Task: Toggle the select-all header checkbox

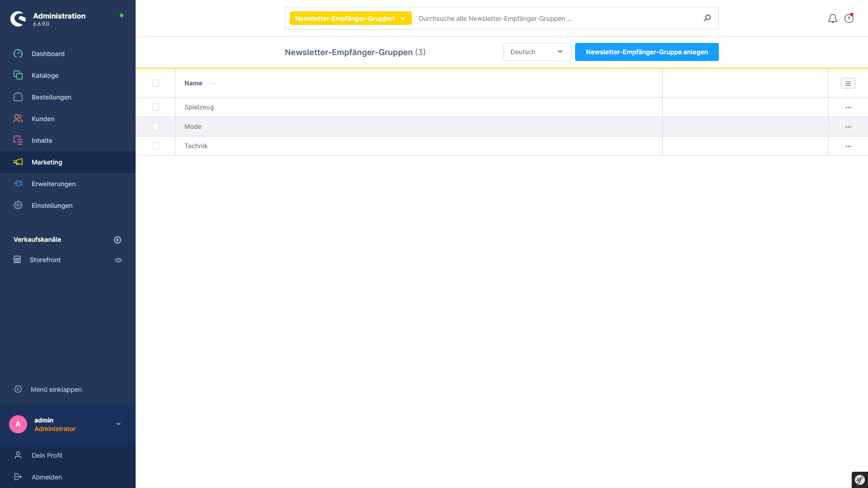Action: 156,83
